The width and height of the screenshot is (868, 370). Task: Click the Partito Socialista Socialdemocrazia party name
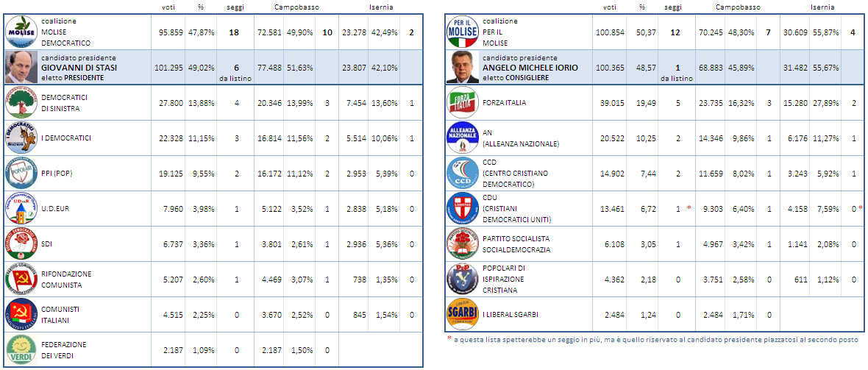click(516, 243)
